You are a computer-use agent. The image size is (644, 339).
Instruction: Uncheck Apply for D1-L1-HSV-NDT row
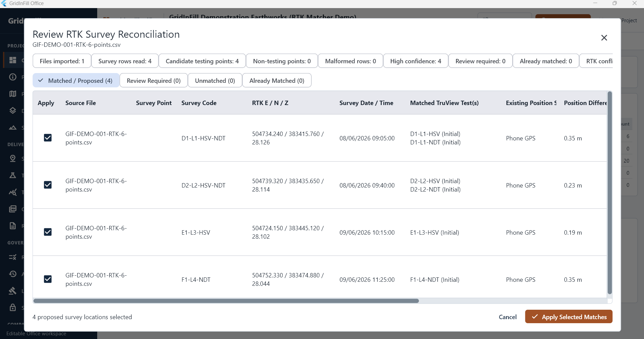tap(48, 138)
